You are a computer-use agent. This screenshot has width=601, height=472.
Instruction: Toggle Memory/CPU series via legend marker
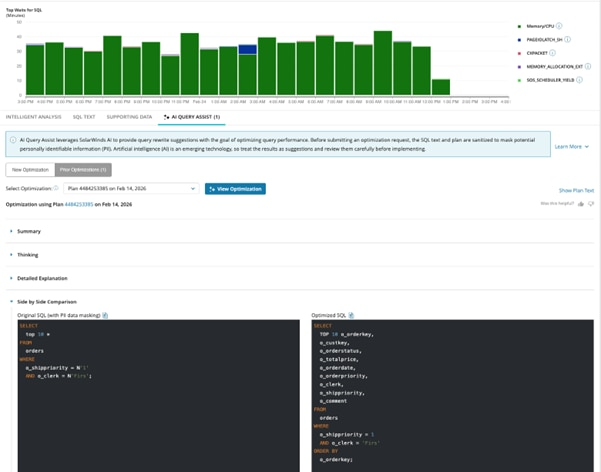[x=520, y=26]
